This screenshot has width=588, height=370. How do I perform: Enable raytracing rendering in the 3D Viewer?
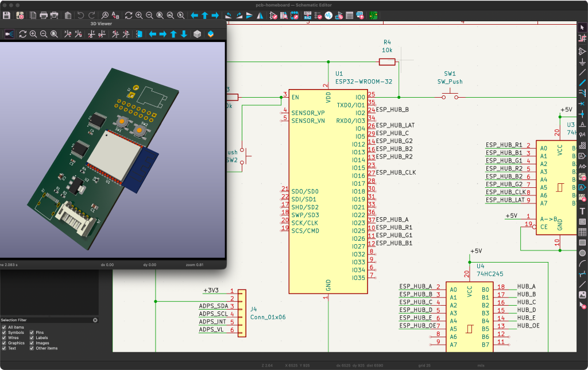coord(10,34)
